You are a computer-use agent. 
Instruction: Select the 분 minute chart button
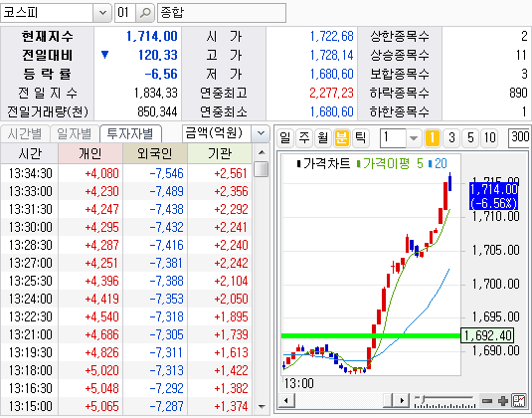[342, 138]
